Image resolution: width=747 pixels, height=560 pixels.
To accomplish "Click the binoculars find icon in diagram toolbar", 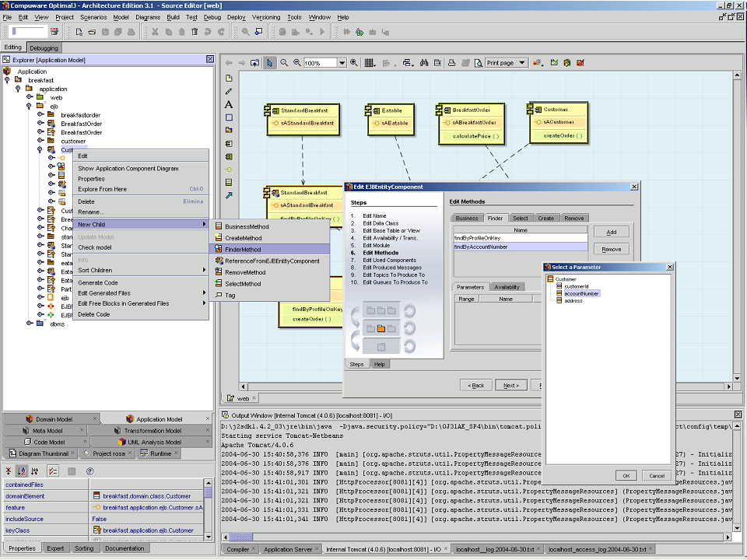I will tap(424, 63).
